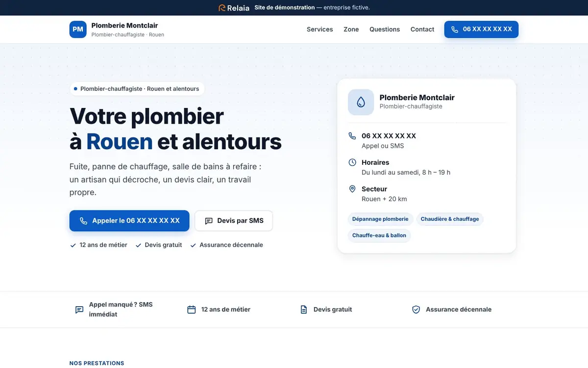Click the Secteur label in info card
This screenshot has height=368, width=588.
tap(374, 189)
